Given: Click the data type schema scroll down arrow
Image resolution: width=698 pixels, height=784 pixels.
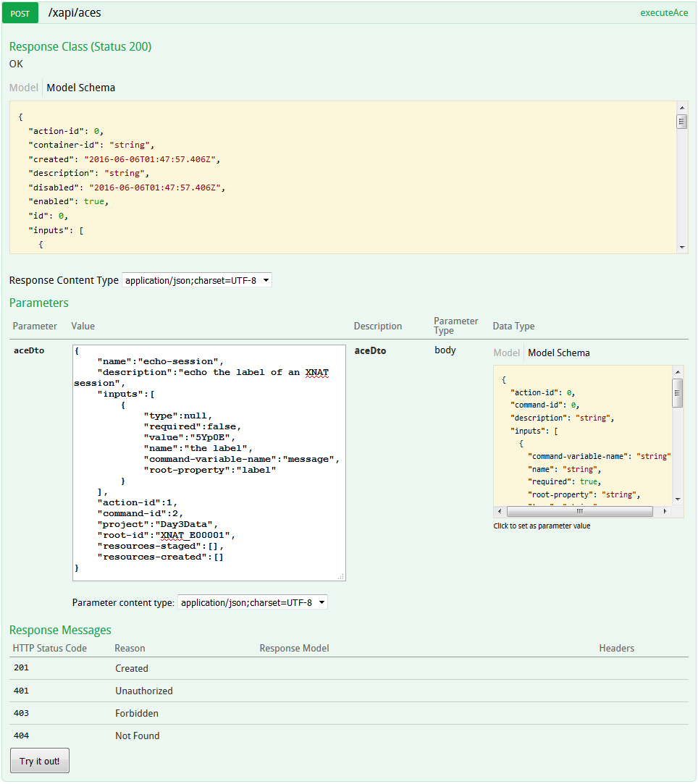Looking at the screenshot, I should 678,499.
